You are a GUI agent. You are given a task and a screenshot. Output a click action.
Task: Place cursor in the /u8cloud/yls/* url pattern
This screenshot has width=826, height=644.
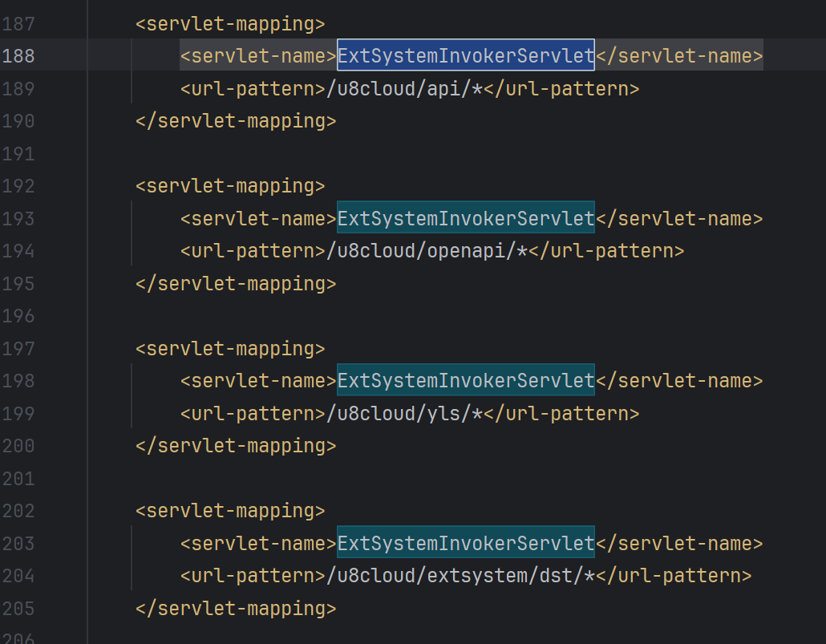(404, 414)
